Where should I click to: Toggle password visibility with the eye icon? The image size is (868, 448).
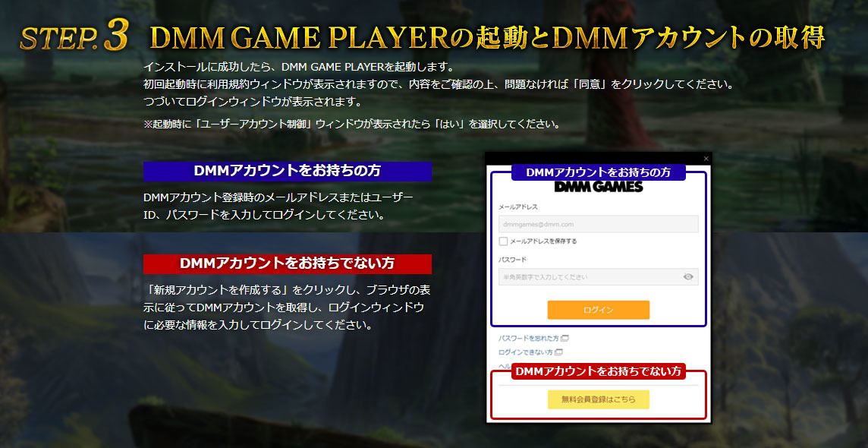coord(688,277)
